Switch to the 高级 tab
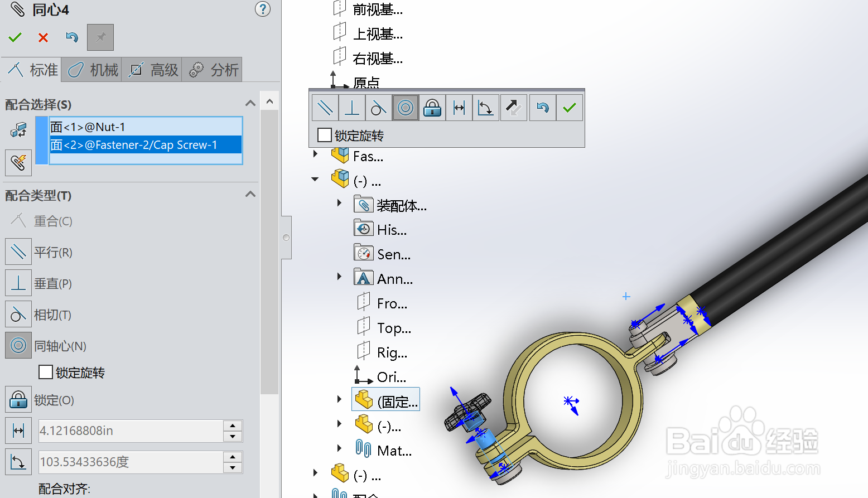The height and width of the screenshot is (498, 868). (152, 70)
